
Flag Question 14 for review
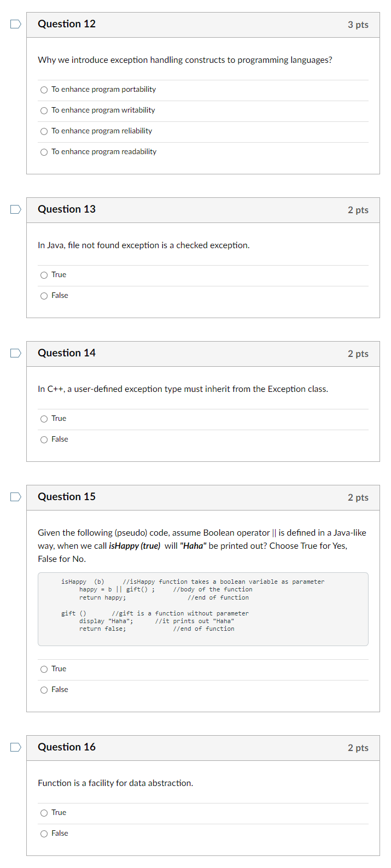coord(15,353)
